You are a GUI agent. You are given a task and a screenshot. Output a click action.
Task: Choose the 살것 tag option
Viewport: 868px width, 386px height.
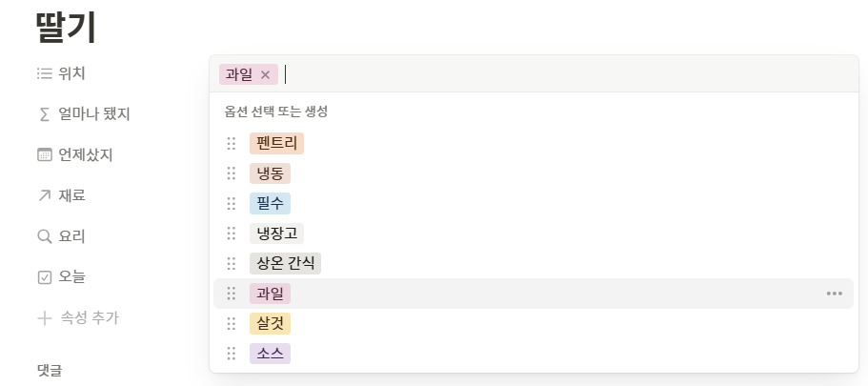tap(270, 324)
